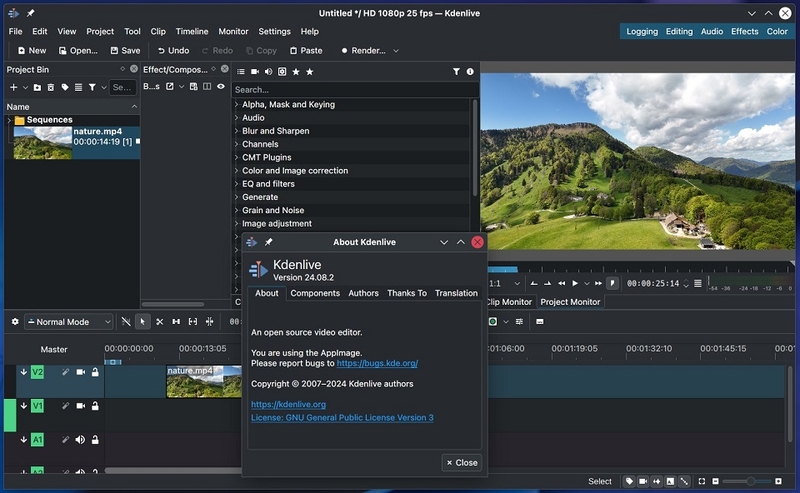Select the spacer tool in timeline toolbar
The width and height of the screenshot is (800, 493).
176,322
